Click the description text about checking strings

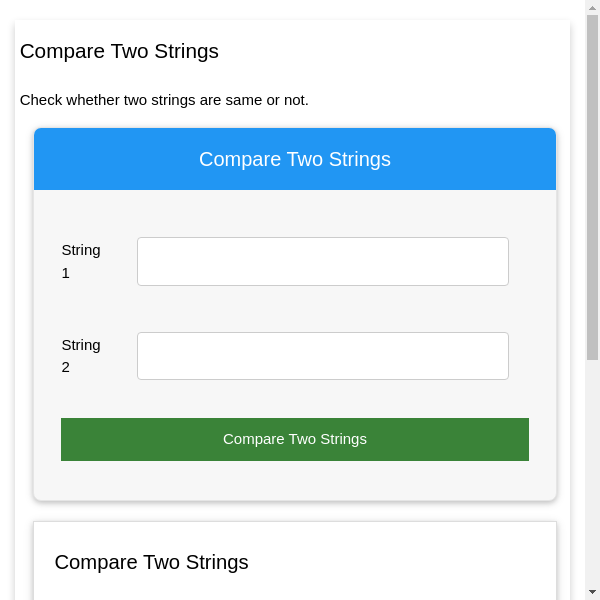click(164, 100)
